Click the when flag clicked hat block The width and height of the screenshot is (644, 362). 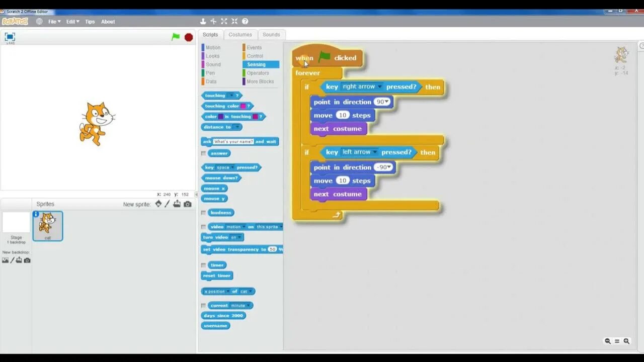point(328,57)
